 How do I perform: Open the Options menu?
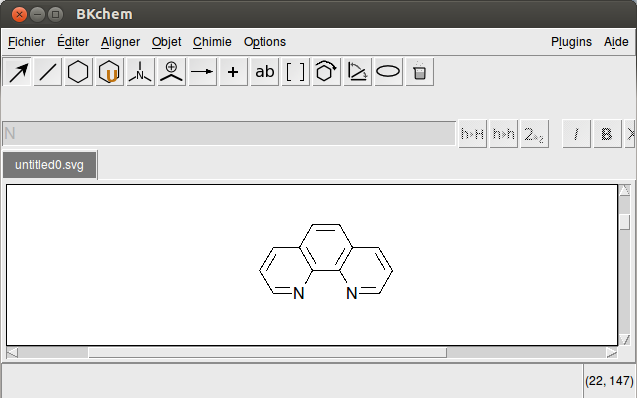[x=265, y=42]
